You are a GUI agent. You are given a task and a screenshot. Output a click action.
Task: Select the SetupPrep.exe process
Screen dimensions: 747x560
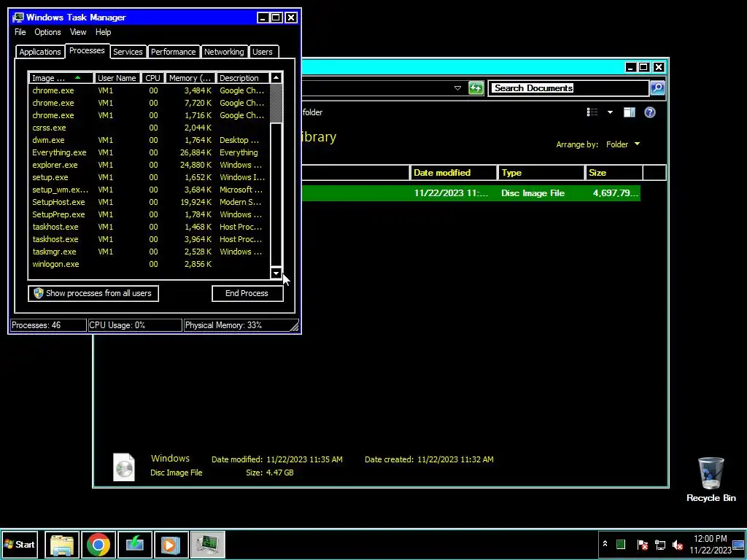[149, 214]
